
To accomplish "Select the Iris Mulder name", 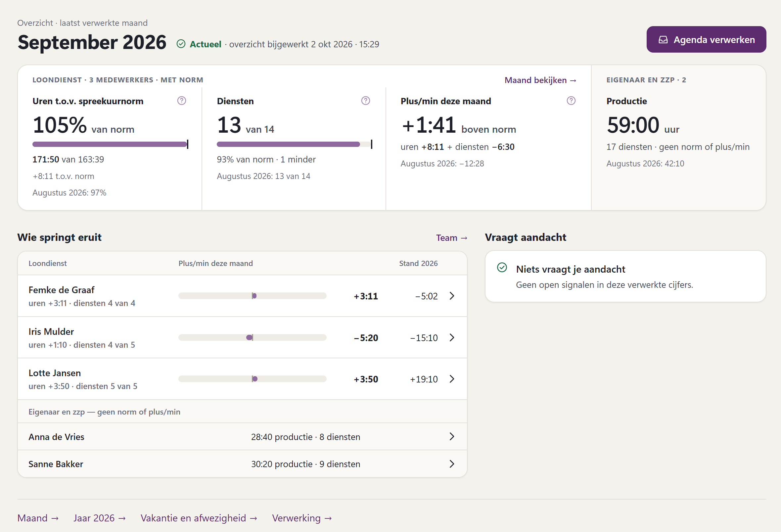I will pyautogui.click(x=51, y=332).
